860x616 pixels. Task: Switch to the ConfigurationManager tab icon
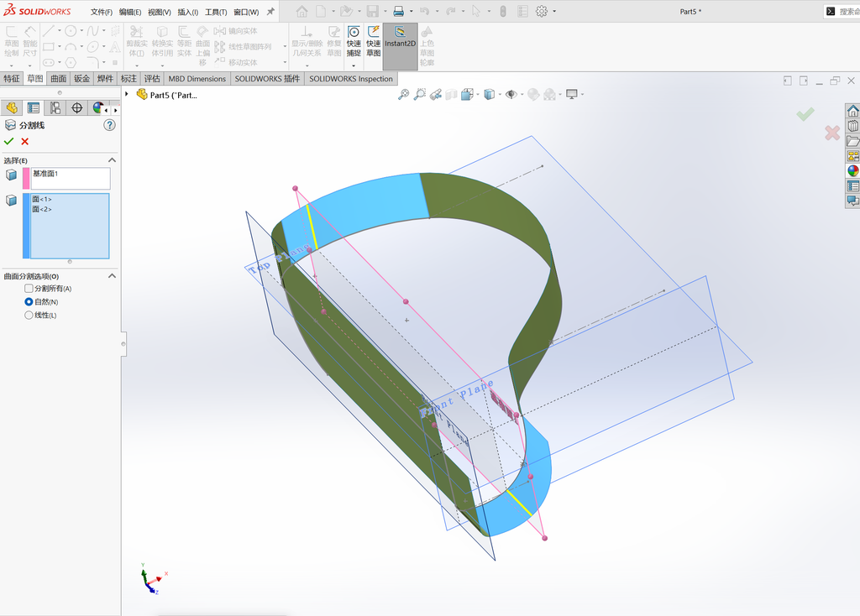pyautogui.click(x=55, y=108)
